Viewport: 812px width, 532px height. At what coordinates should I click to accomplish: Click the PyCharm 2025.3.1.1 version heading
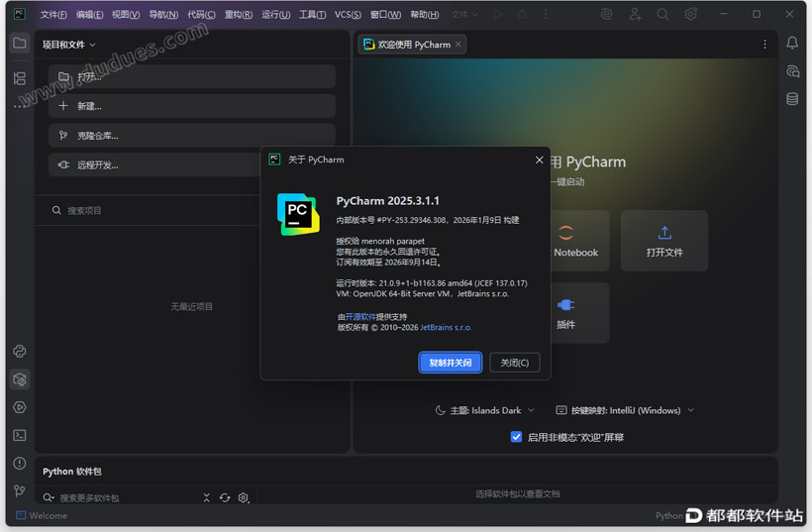[x=388, y=200]
